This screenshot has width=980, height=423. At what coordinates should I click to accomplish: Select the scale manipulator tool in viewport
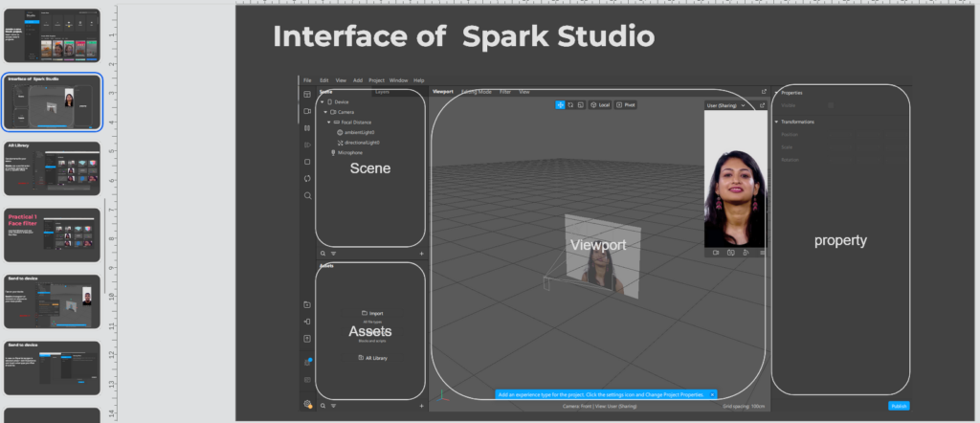[580, 104]
